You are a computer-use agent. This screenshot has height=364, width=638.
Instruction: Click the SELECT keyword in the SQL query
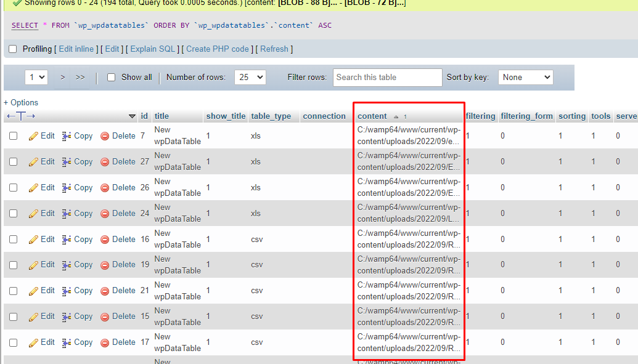[x=25, y=25]
